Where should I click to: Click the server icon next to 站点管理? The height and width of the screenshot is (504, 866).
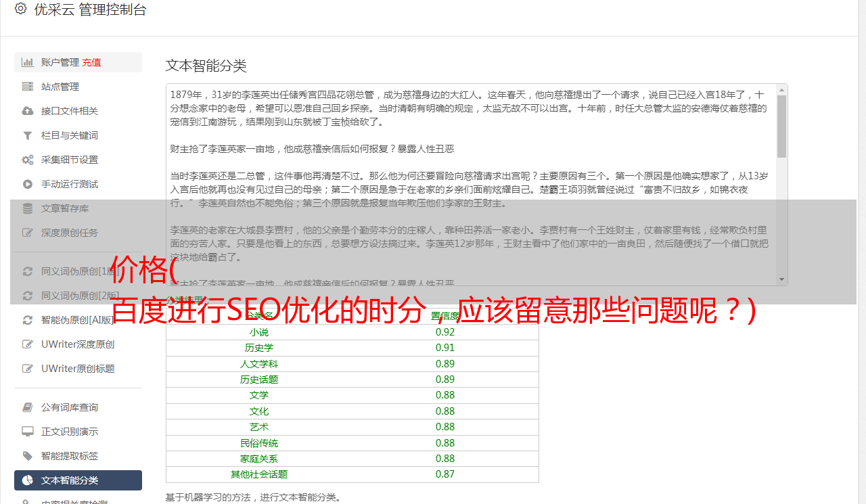coord(27,87)
